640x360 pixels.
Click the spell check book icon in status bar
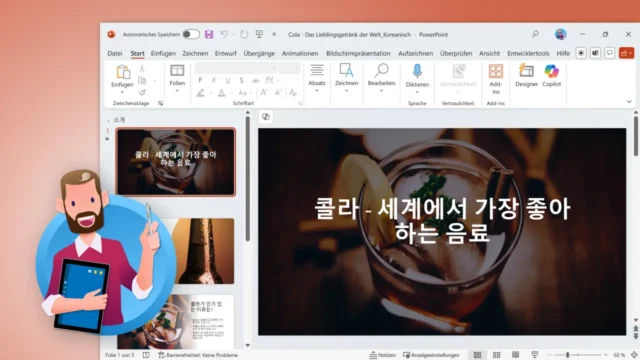tap(146, 355)
